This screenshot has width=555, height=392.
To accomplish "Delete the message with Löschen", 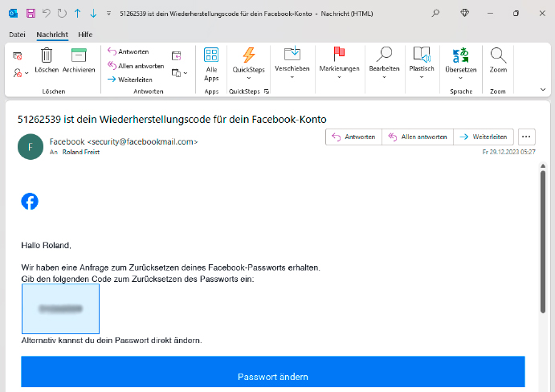I will [x=47, y=60].
